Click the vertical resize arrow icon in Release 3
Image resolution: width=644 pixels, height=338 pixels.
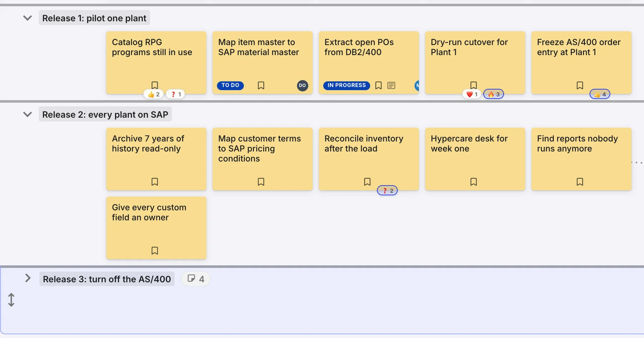[11, 300]
